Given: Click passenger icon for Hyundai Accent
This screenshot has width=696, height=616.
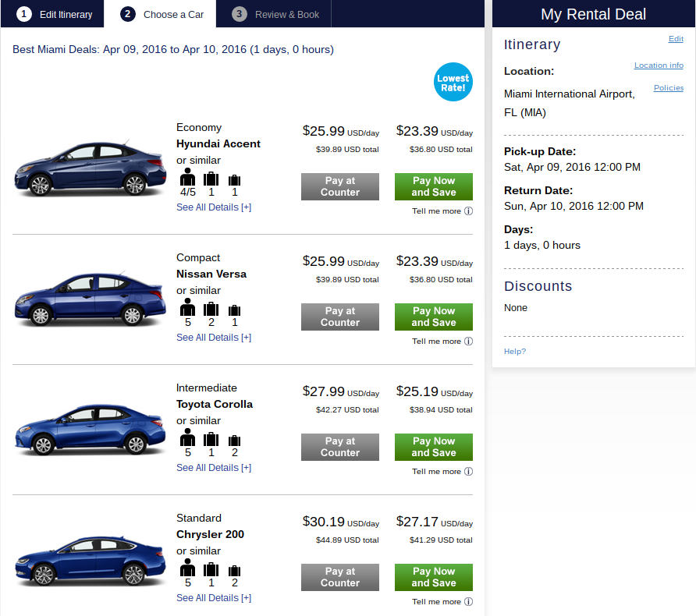Looking at the screenshot, I should 187,177.
